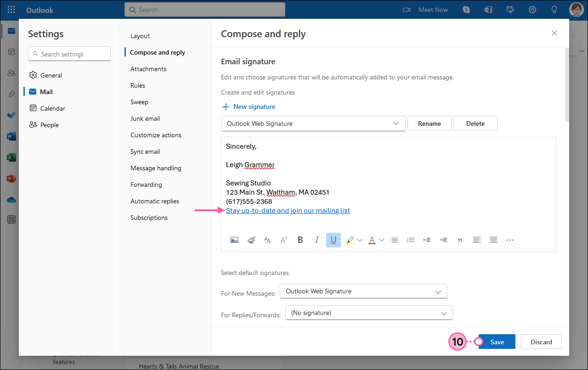Apply the quote formatting
Screen dimensions: 588x370
click(460, 240)
